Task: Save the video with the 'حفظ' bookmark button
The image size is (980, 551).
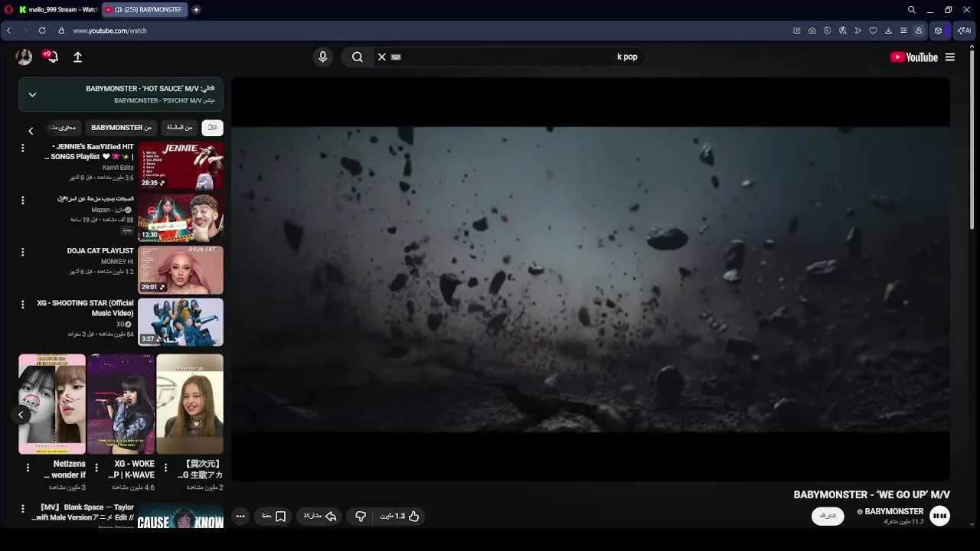Action: click(x=273, y=517)
